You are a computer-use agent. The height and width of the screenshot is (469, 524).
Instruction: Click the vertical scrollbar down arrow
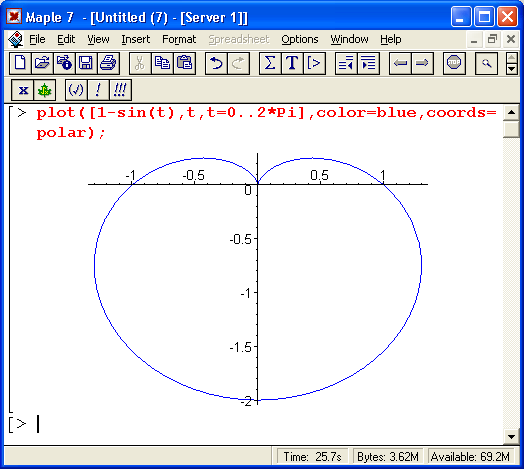(511, 437)
